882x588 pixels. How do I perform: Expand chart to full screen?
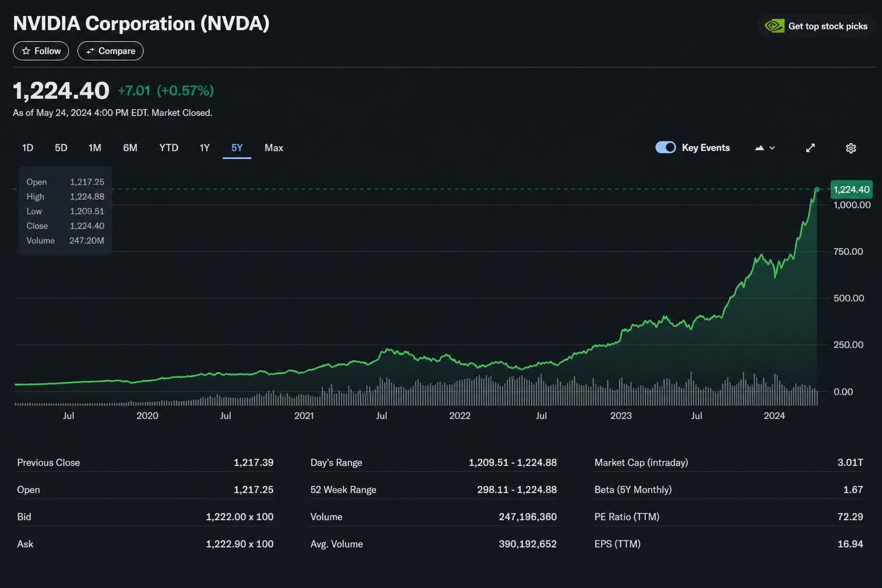click(x=810, y=148)
